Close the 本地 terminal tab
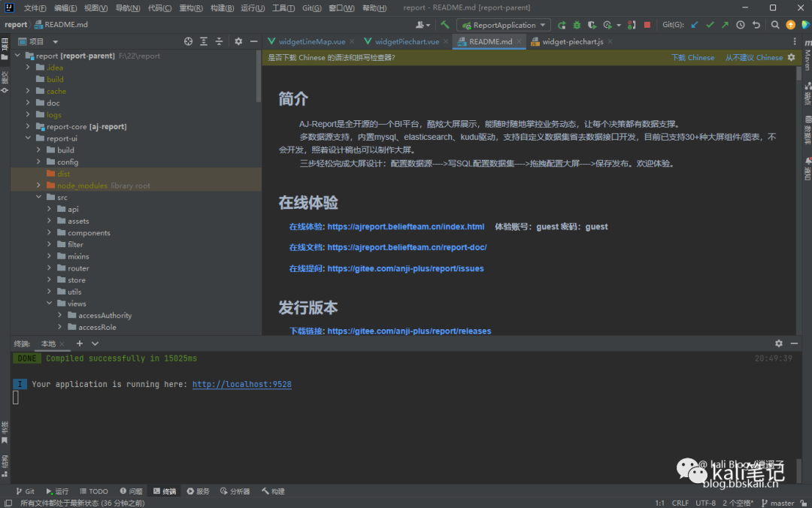The image size is (812, 508). (x=62, y=344)
